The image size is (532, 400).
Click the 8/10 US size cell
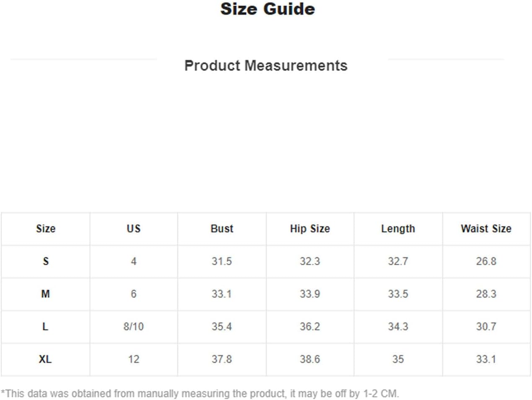coord(134,327)
